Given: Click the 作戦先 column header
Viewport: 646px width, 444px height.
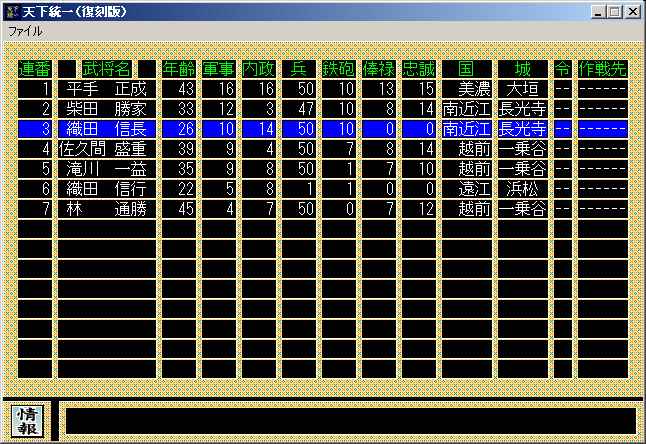Looking at the screenshot, I should tap(603, 69).
